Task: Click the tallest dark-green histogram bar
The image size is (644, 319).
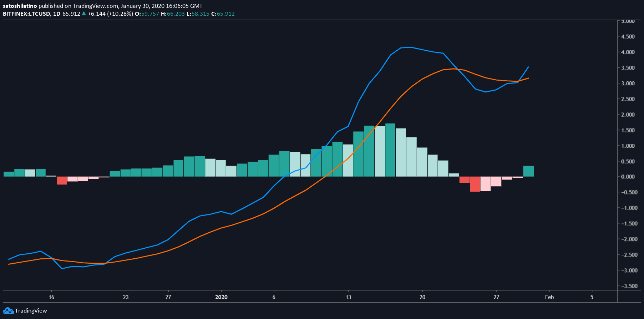Action: coord(390,150)
